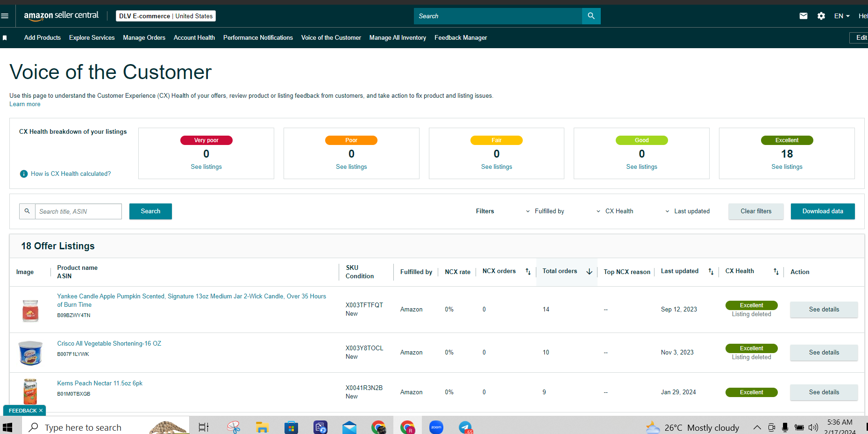Open Microsoft Store from the taskbar
This screenshot has width=868, height=434.
point(291,427)
